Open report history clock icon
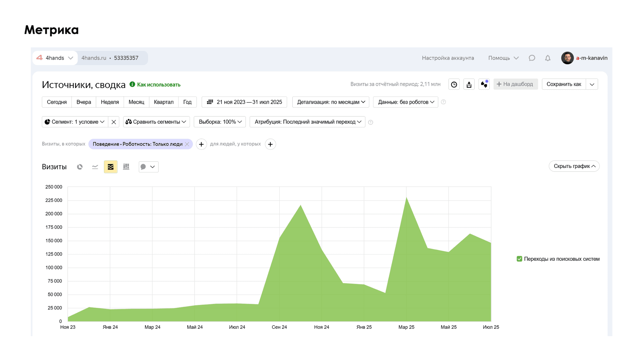 (454, 84)
